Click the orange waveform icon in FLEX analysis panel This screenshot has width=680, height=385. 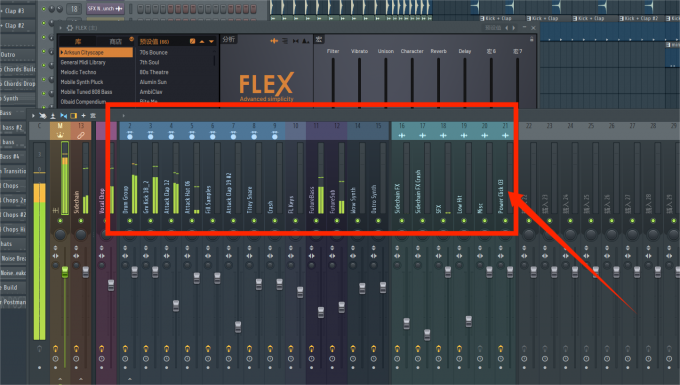274,41
